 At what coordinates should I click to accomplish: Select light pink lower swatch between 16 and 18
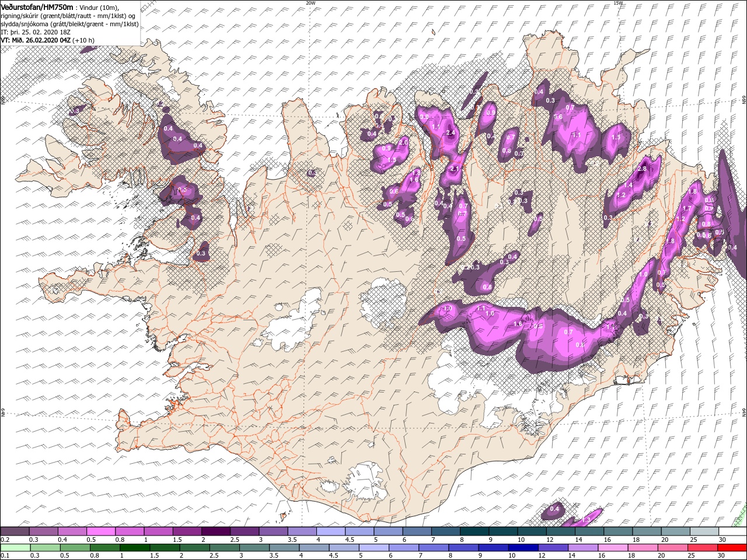click(613, 548)
